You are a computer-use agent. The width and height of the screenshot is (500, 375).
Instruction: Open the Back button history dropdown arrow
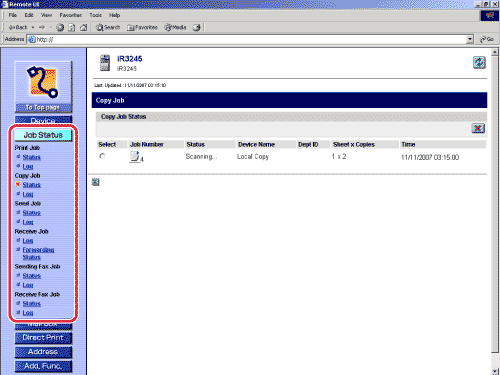coord(33,27)
